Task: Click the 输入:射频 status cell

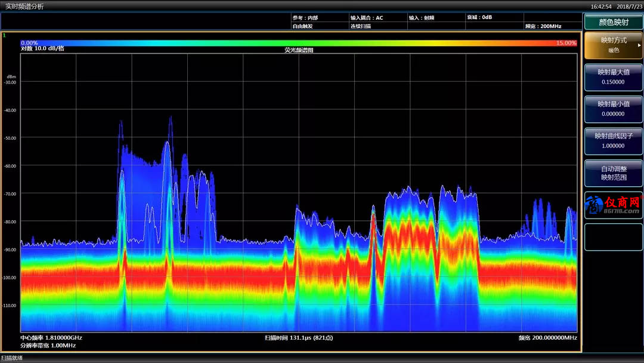Action: 422,18
